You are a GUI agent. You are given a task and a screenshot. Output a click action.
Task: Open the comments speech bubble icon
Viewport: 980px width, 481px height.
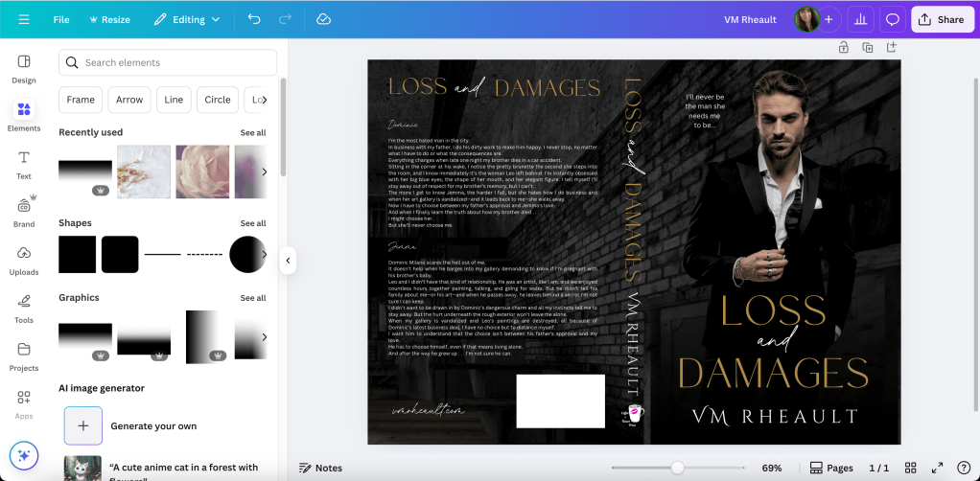point(892,19)
